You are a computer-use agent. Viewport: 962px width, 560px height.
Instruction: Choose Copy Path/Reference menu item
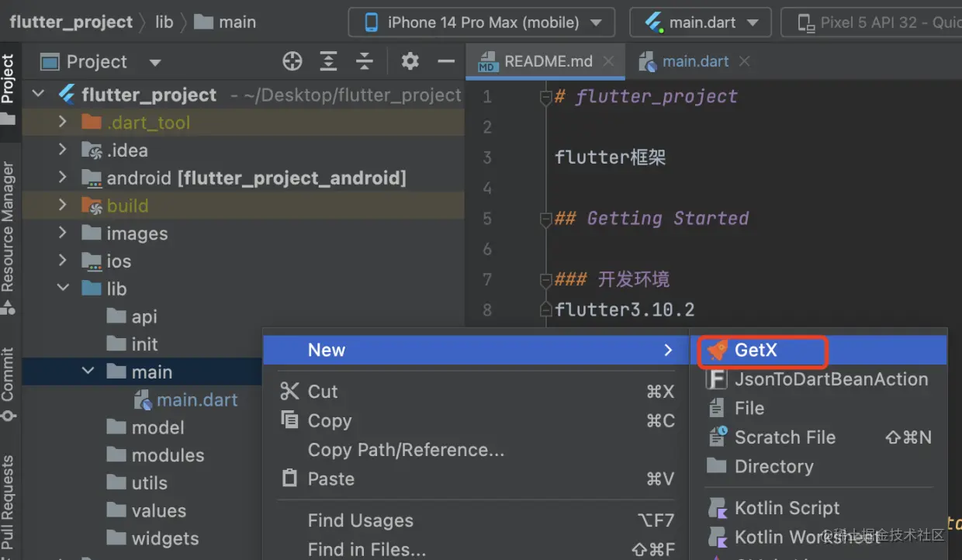[x=476, y=450]
